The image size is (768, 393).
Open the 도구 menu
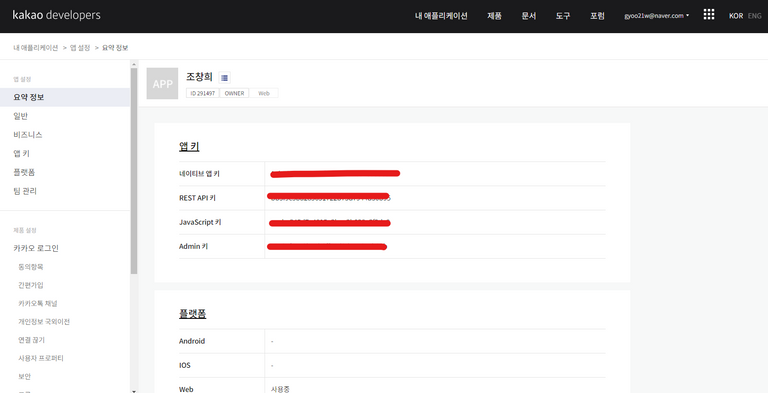(563, 16)
